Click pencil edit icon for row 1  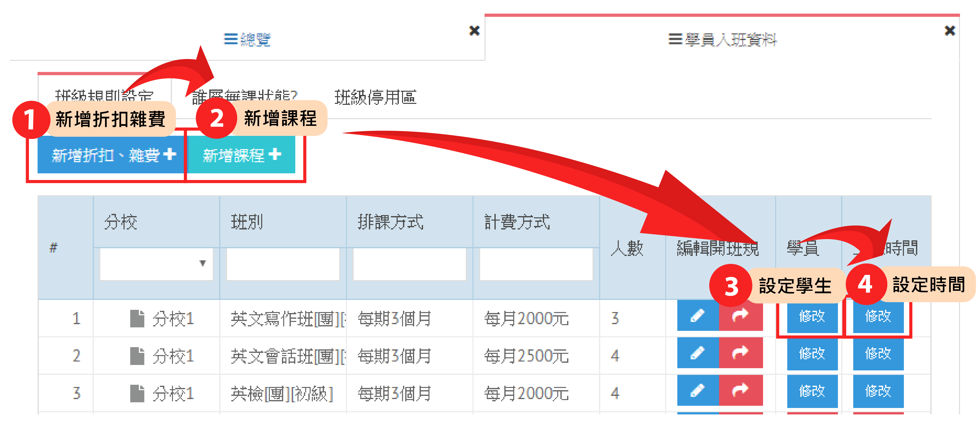click(697, 316)
